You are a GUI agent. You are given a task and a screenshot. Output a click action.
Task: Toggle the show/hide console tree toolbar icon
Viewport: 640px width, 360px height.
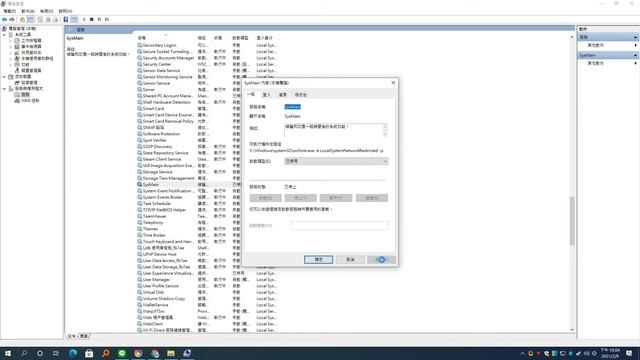click(31, 19)
